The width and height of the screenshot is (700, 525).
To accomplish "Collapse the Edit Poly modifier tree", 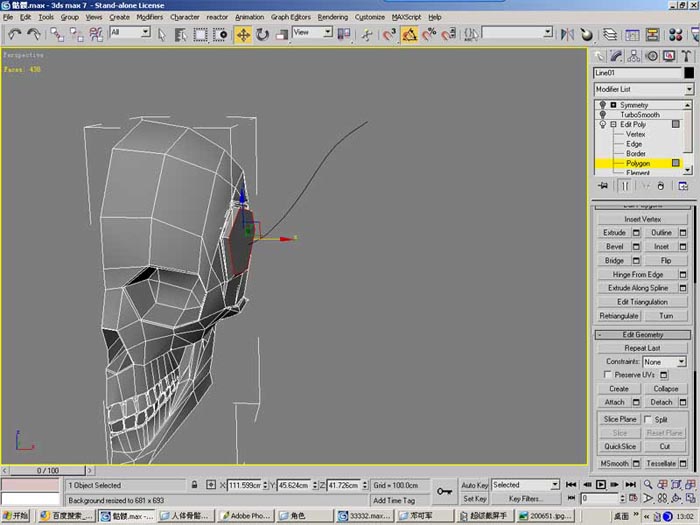I will (613, 125).
